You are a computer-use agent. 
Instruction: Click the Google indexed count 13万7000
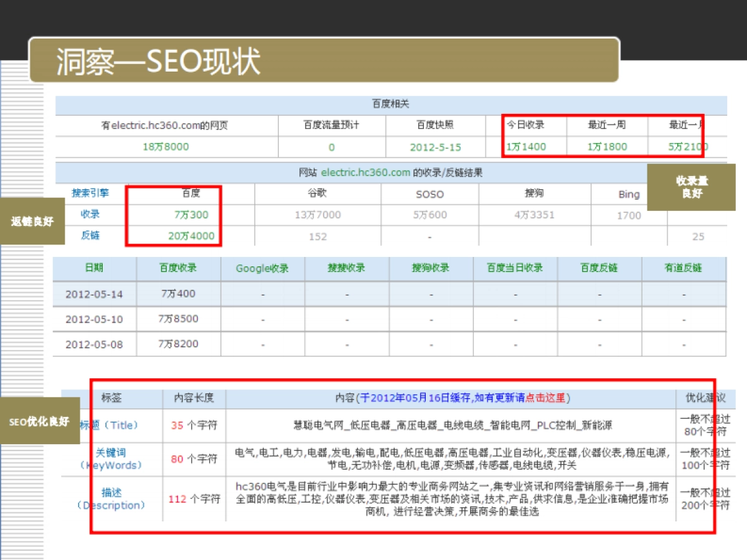[317, 215]
